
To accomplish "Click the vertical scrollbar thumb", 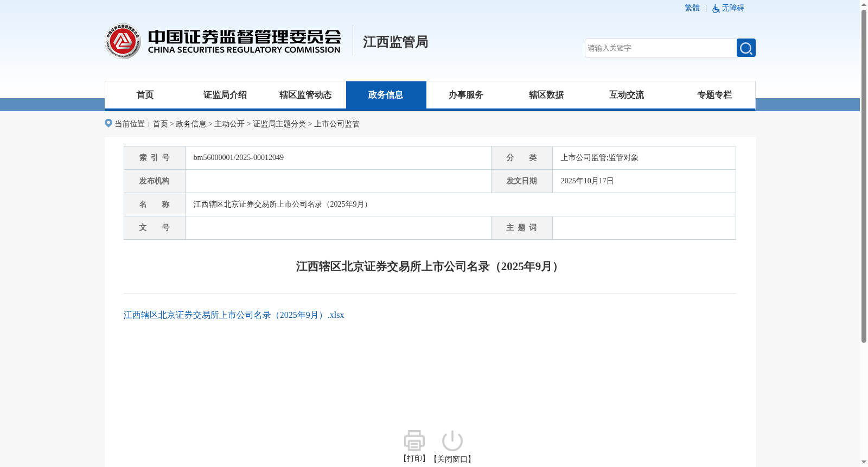I will (x=864, y=176).
